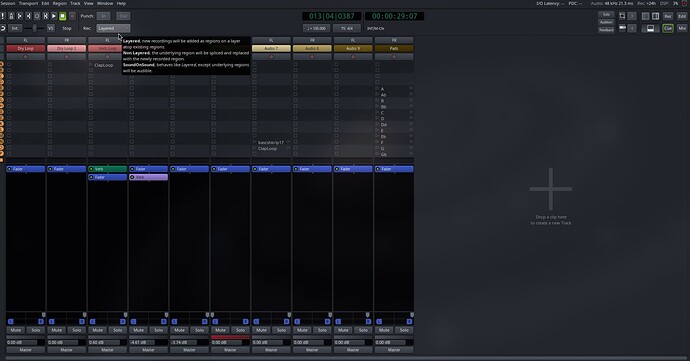
Task: Toggle the metronome click icon
Action: 11,16
